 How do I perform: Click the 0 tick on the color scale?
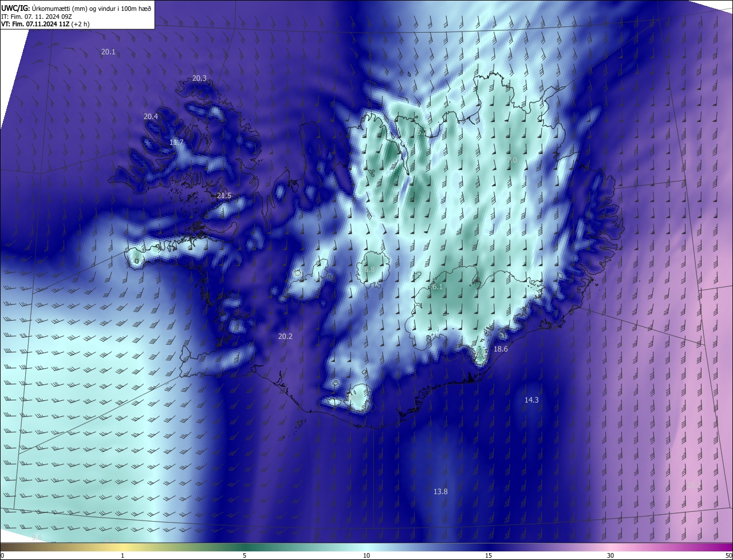click(2, 555)
